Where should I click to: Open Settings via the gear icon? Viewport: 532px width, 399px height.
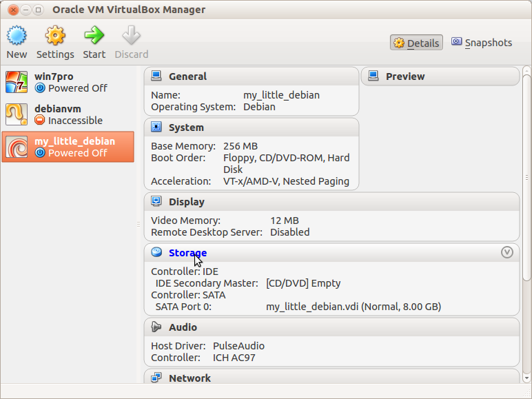pyautogui.click(x=55, y=35)
